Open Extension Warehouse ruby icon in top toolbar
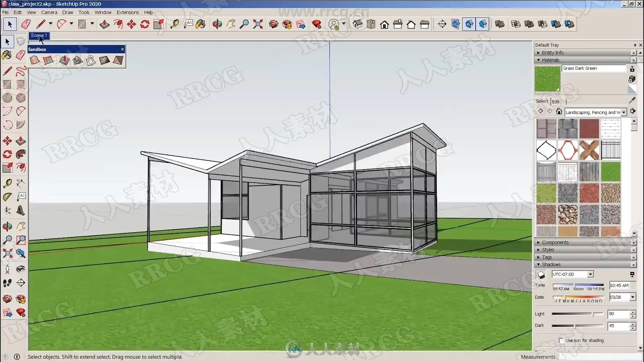 pyautogui.click(x=317, y=24)
